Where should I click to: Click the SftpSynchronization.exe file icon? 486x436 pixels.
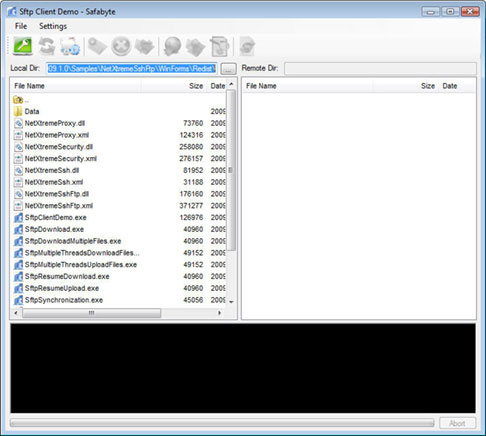tap(18, 300)
